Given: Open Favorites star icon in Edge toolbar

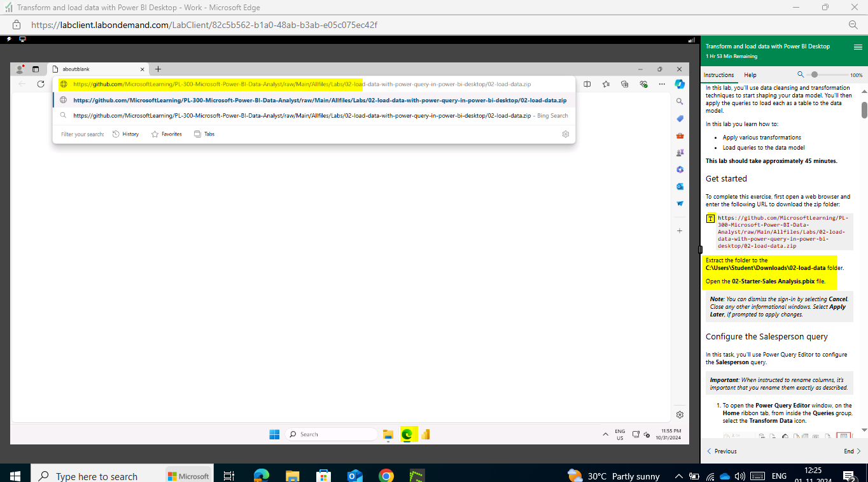Looking at the screenshot, I should point(606,84).
